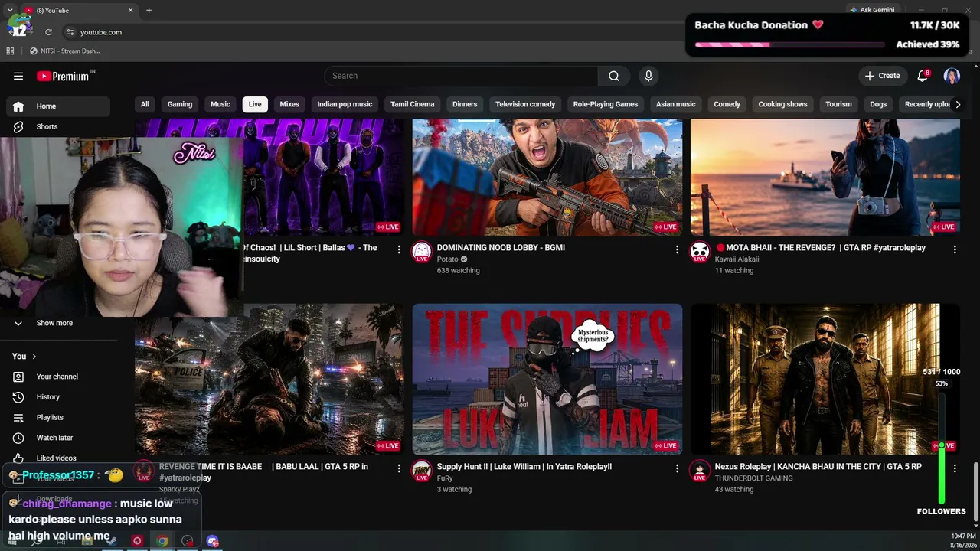
Task: Open Nexus Roleplay KANCHA BHAU video title
Action: pos(818,467)
